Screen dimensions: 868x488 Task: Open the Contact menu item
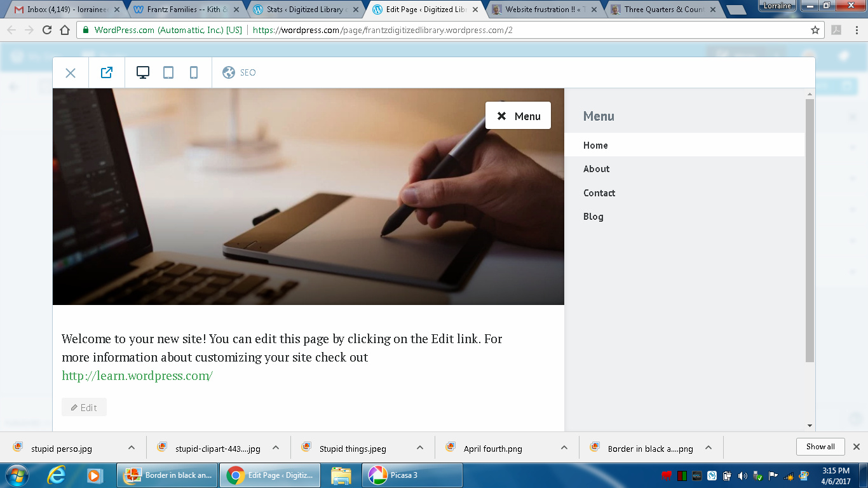(599, 193)
